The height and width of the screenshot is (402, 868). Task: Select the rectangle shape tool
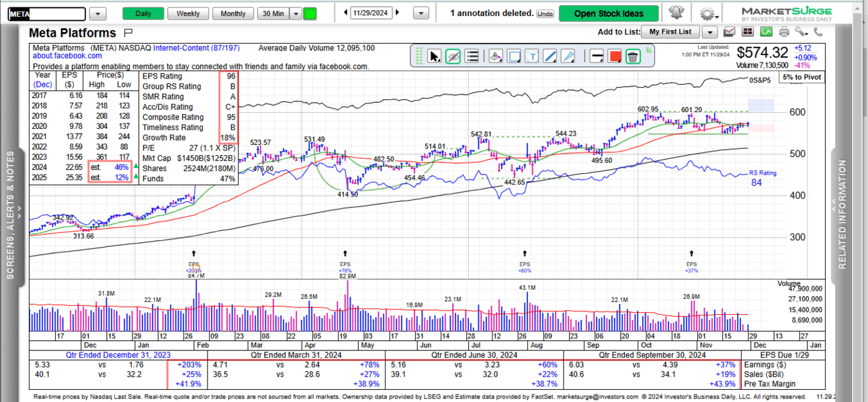pos(514,56)
